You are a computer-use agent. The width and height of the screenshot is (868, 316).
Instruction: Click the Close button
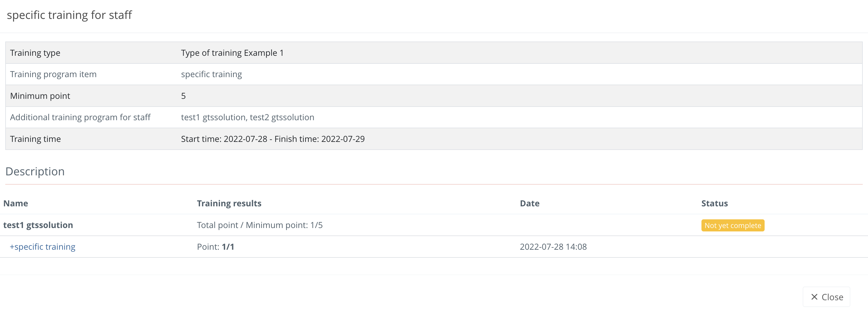coord(826,297)
